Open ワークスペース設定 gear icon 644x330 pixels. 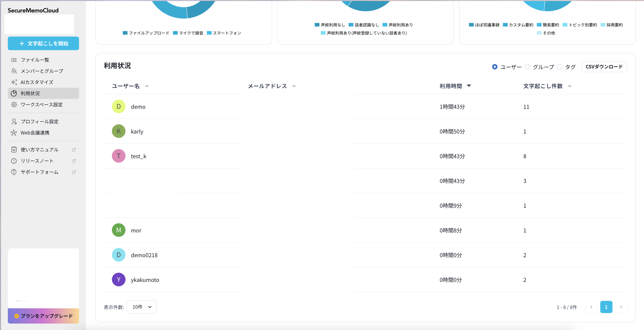14,105
